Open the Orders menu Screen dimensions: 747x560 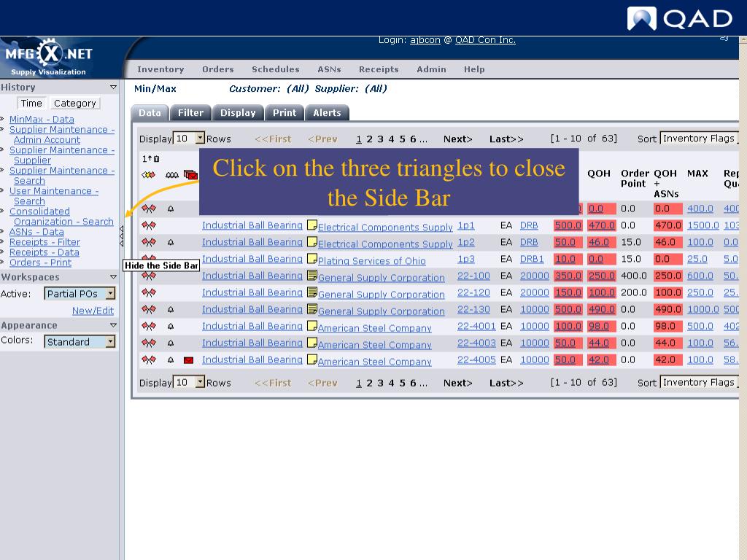click(217, 69)
